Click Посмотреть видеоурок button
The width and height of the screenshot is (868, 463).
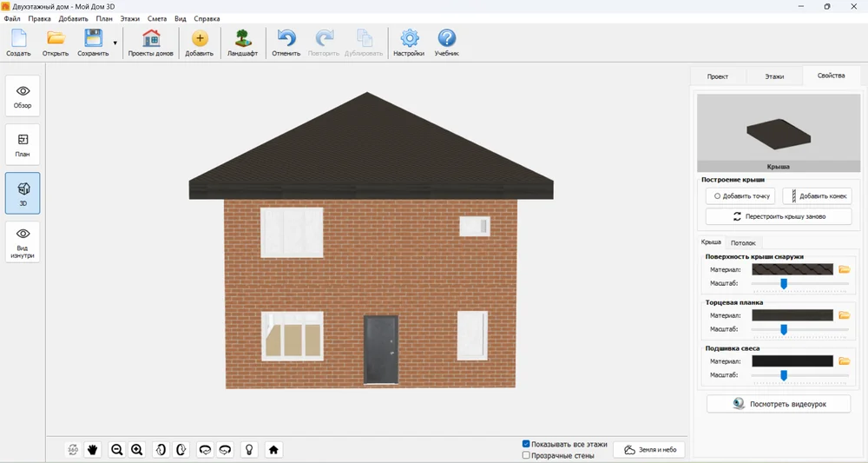pos(779,404)
